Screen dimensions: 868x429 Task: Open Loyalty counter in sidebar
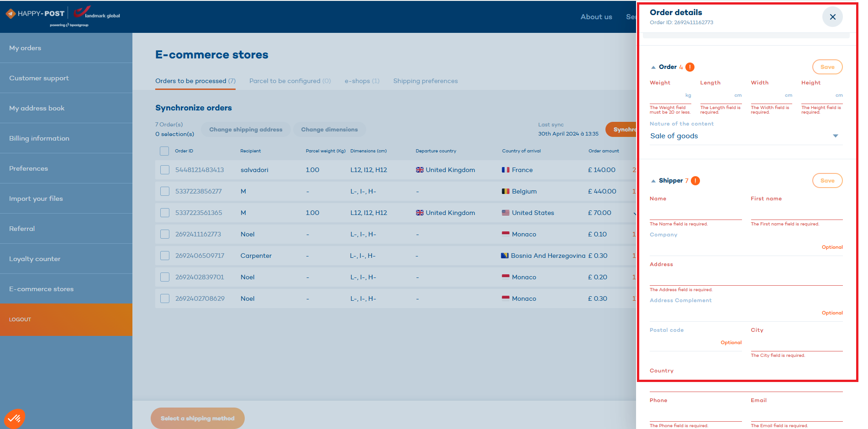coord(66,259)
